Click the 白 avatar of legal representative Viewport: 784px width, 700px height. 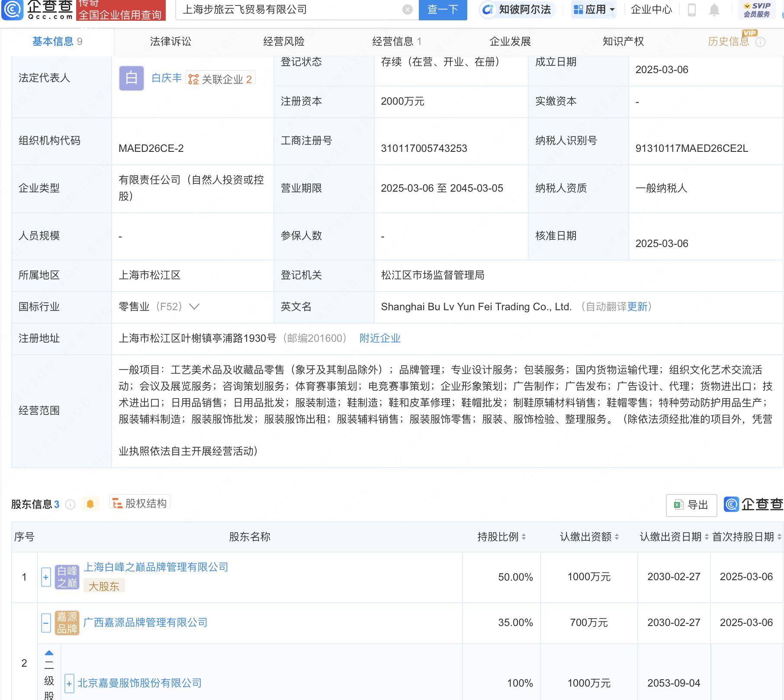click(x=132, y=78)
